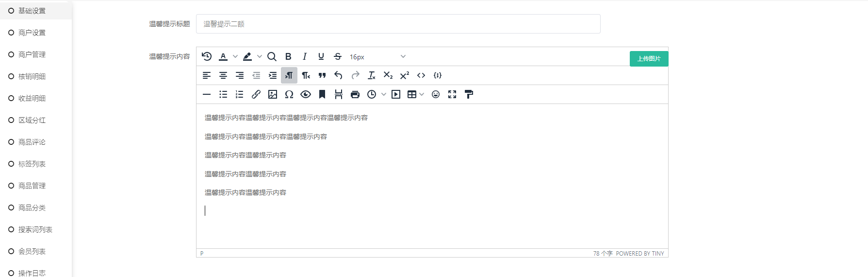Open the insert image dialog icon
The width and height of the screenshot is (868, 277).
[273, 94]
